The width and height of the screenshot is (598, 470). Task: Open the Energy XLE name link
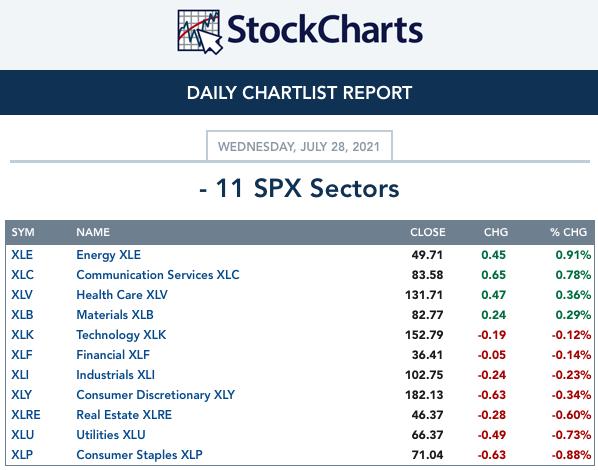(108, 255)
